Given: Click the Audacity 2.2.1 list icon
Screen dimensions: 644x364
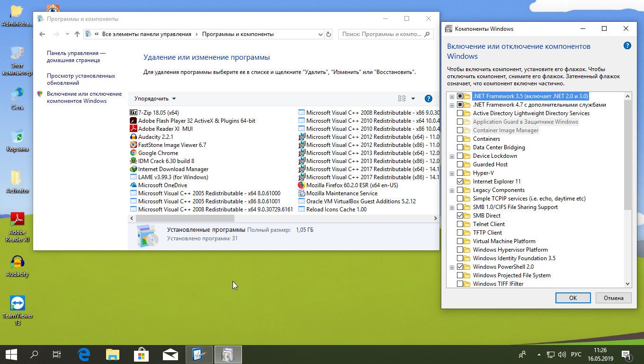Looking at the screenshot, I should (134, 137).
